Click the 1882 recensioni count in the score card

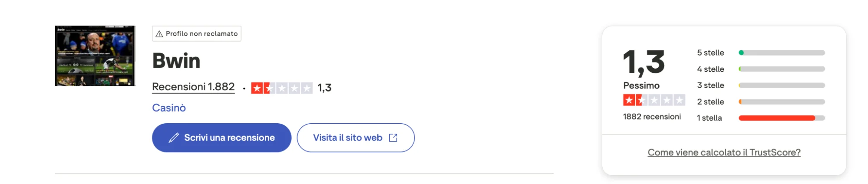[x=652, y=117]
